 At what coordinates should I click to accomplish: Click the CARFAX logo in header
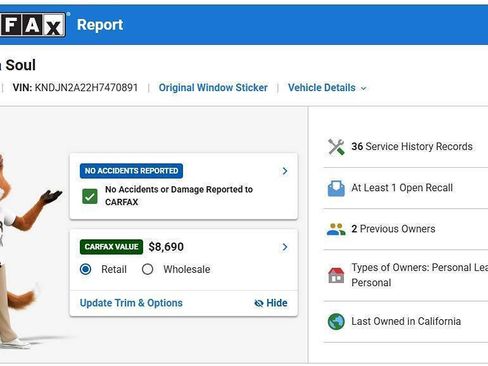(x=33, y=25)
